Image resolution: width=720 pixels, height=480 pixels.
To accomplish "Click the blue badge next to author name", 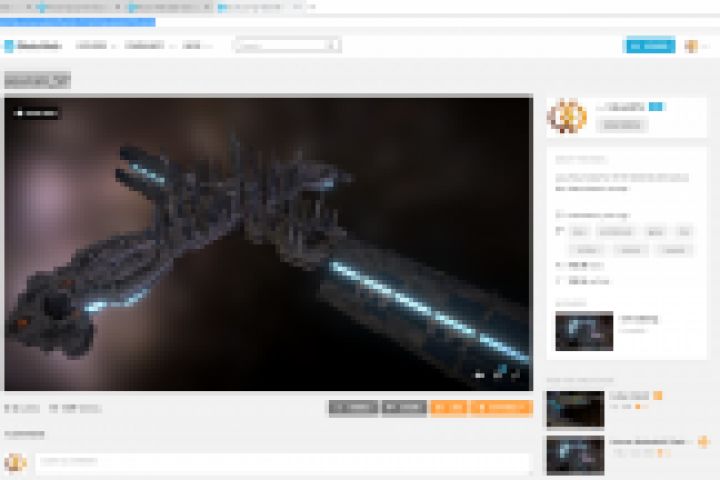I will (x=656, y=107).
